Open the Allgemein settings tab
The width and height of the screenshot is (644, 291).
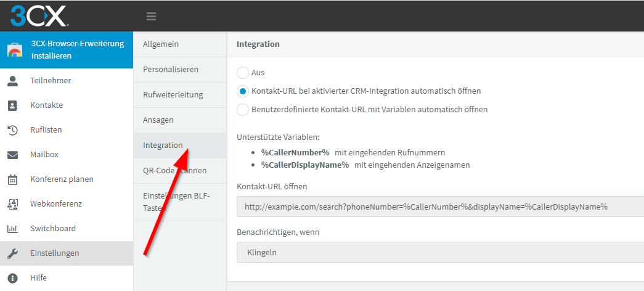(x=180, y=44)
